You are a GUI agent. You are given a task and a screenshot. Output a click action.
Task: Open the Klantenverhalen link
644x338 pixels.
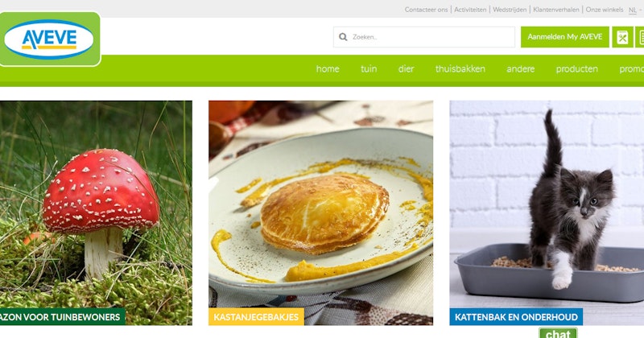(555, 10)
